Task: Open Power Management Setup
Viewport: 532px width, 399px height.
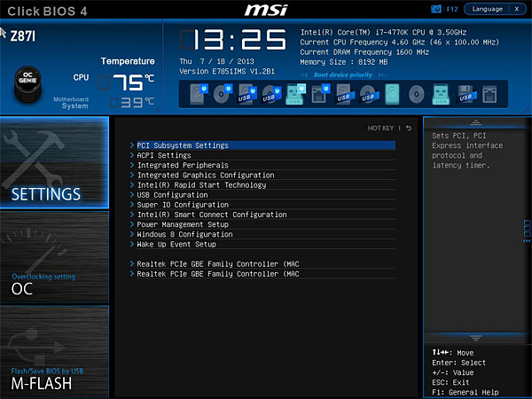Action: click(x=262, y=224)
